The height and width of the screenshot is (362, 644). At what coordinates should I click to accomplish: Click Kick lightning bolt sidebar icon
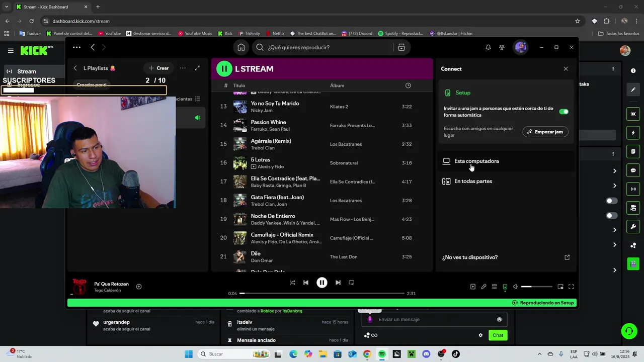pyautogui.click(x=633, y=133)
